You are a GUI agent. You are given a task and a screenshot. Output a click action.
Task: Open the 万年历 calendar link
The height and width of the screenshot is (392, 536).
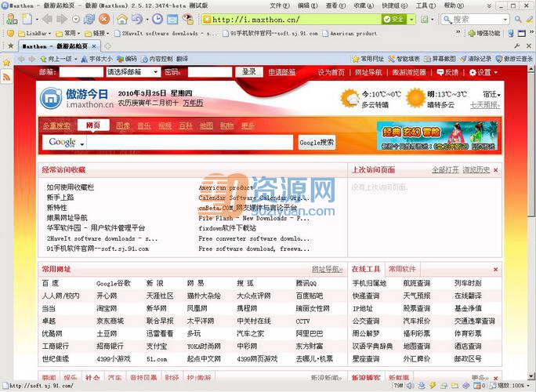click(193, 103)
